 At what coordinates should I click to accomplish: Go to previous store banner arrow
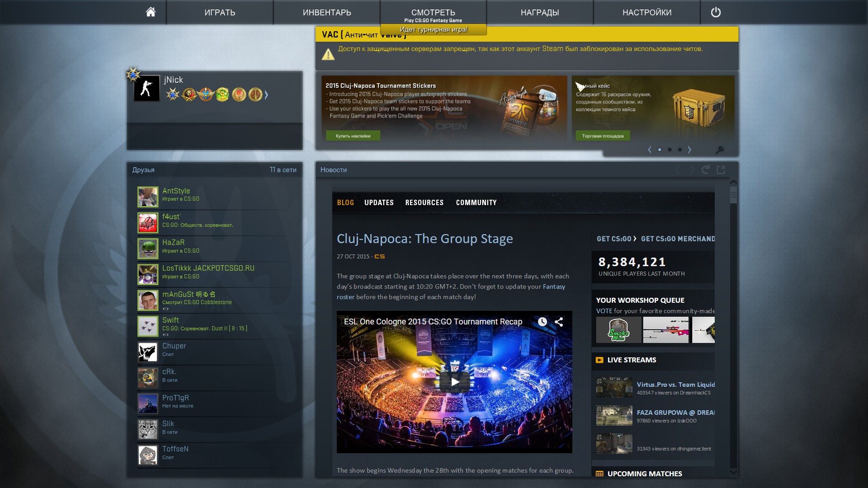click(x=650, y=150)
